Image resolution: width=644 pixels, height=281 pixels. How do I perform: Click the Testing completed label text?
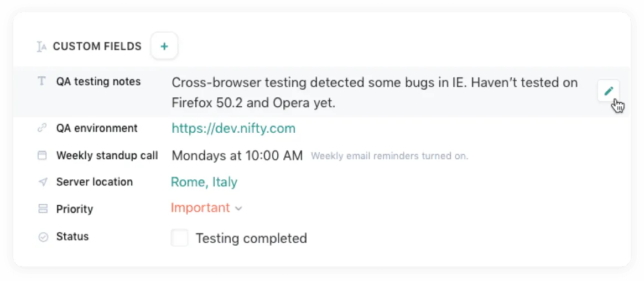(251, 238)
